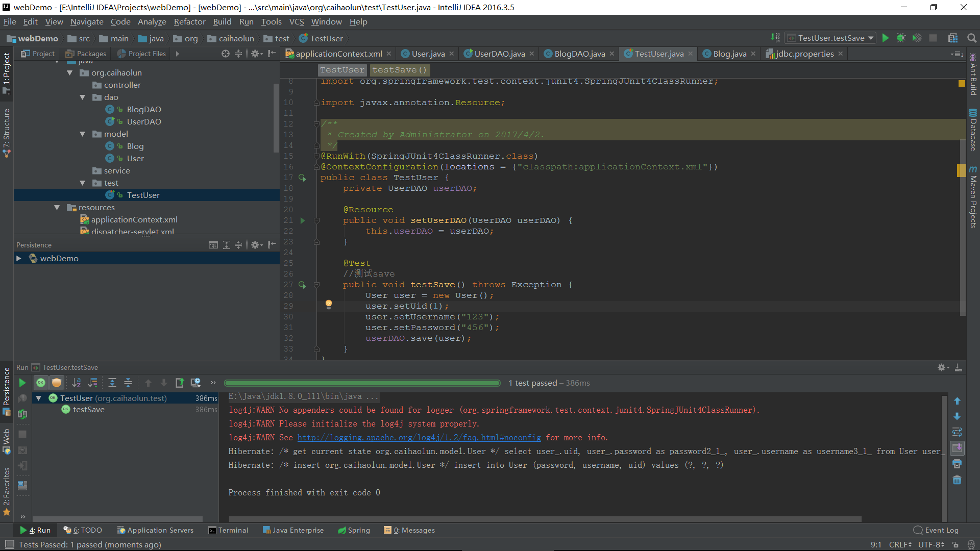
Task: Open the Analyze menu
Action: (x=152, y=22)
